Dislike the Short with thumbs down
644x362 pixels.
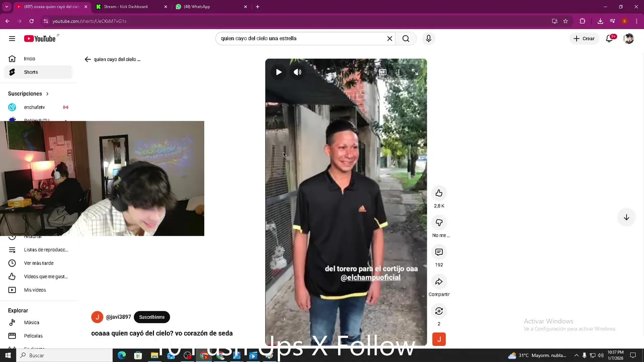[x=439, y=223]
